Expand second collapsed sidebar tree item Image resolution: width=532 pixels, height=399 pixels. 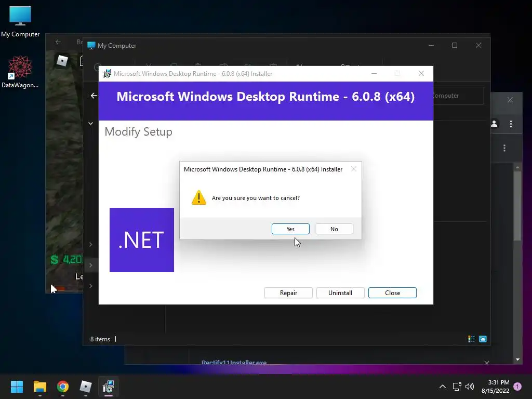(90, 265)
